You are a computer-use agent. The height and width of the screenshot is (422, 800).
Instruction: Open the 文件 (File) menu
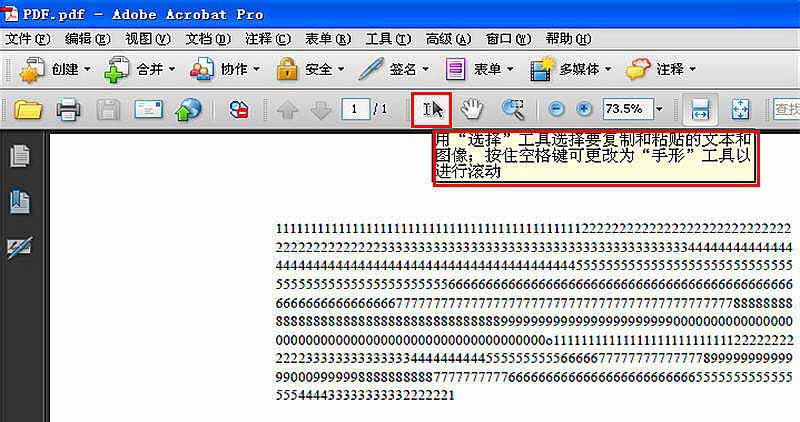click(x=28, y=39)
